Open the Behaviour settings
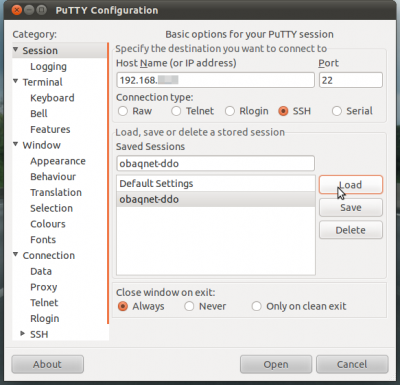Image resolution: width=400 pixels, height=385 pixels. click(53, 177)
